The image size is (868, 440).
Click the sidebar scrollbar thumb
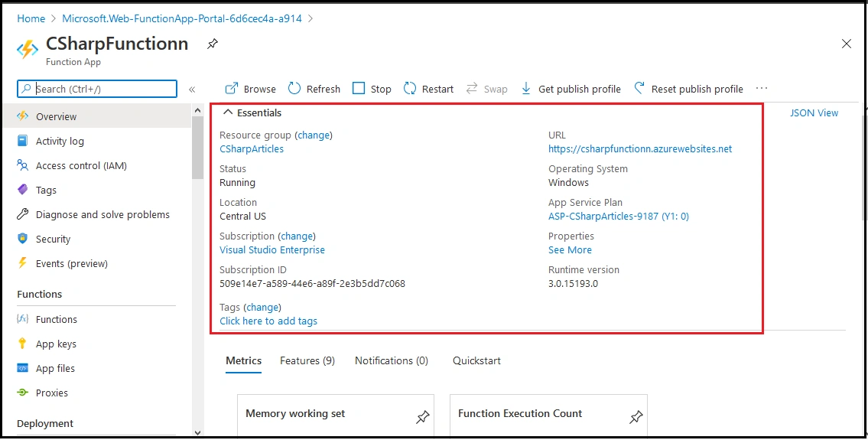197,148
